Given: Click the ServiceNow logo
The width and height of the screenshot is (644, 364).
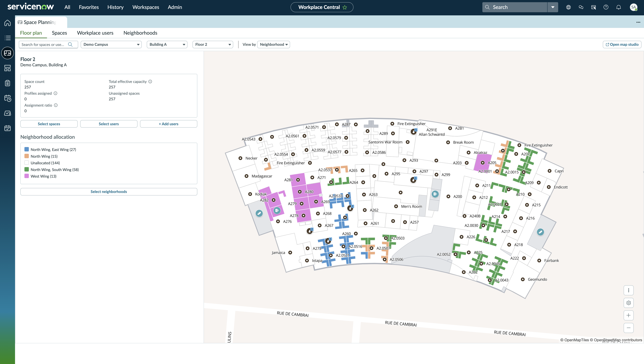Looking at the screenshot, I should [31, 7].
